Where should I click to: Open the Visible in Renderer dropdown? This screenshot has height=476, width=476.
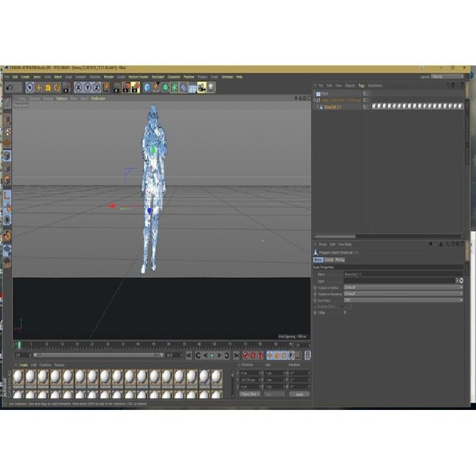[402, 294]
